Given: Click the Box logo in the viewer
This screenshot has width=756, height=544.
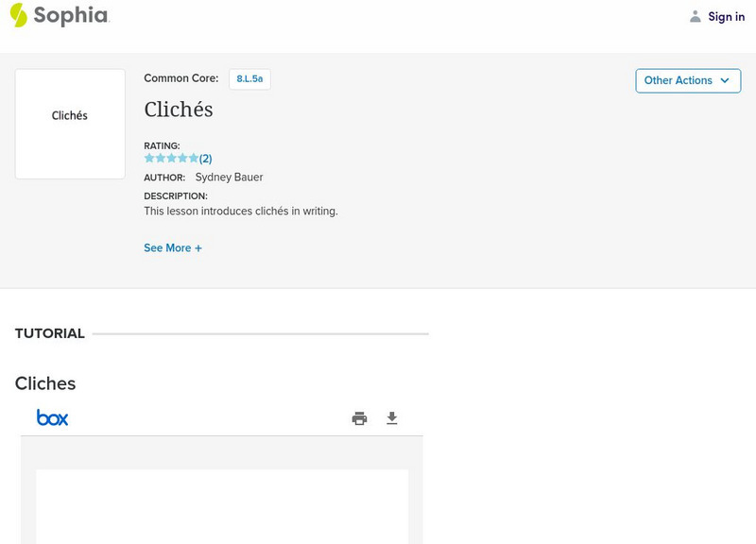Looking at the screenshot, I should [x=53, y=417].
